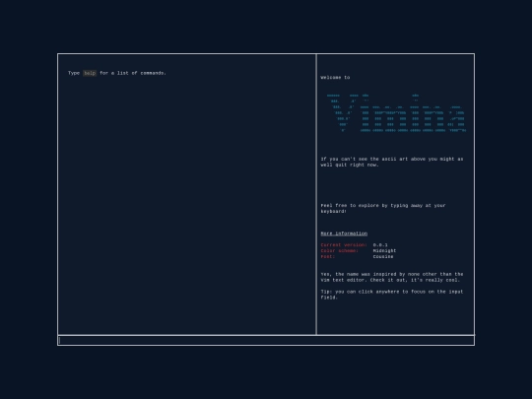
Task: Select the 'Font:' label
Action: [328, 256]
